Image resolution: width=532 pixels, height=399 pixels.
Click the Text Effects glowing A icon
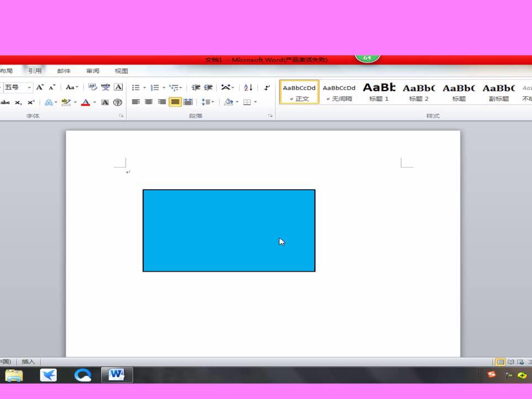pos(49,103)
